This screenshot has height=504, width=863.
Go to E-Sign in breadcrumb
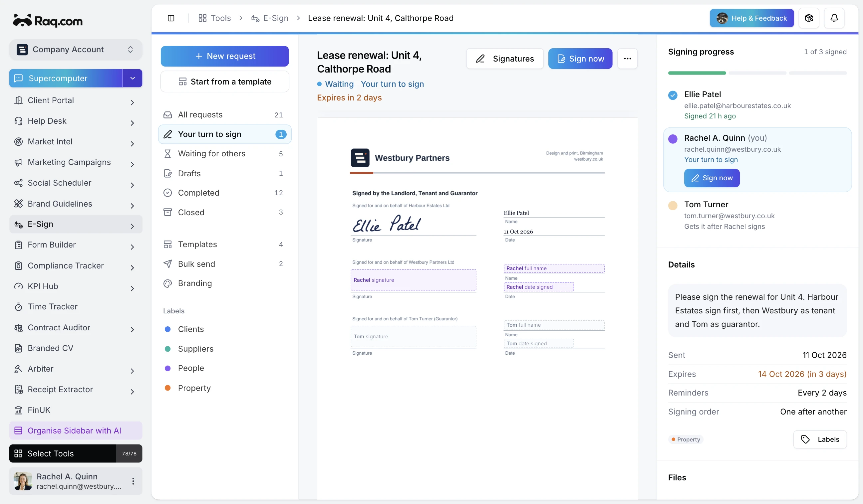[270, 18]
